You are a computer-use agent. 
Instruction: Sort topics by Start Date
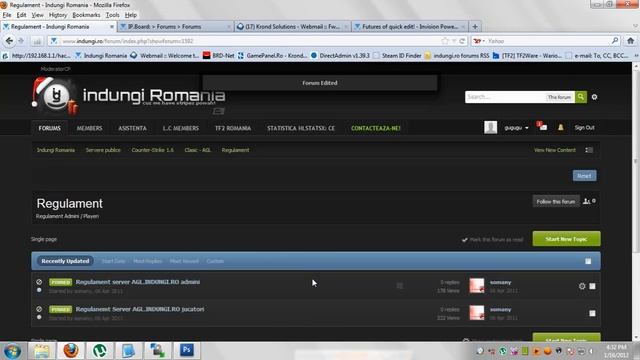click(x=113, y=261)
